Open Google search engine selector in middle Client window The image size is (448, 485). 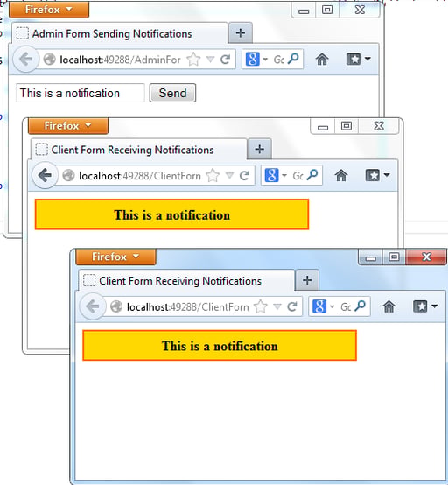tap(276, 175)
